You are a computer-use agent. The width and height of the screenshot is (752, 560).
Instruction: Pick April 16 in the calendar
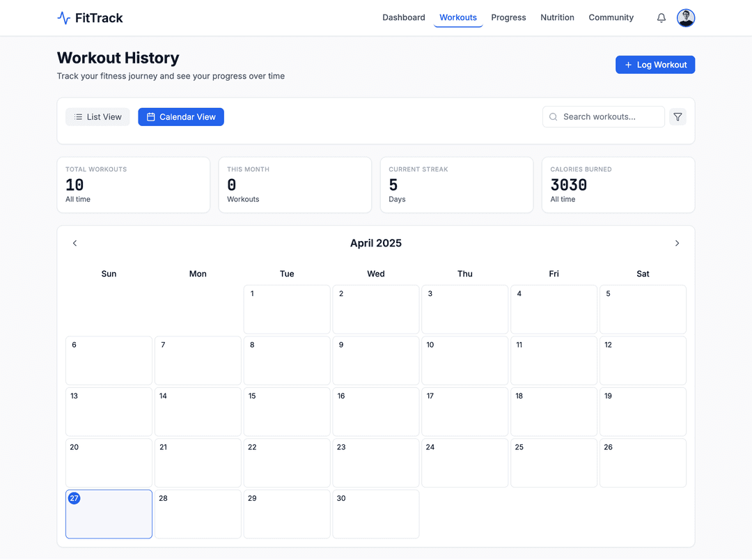point(376,412)
